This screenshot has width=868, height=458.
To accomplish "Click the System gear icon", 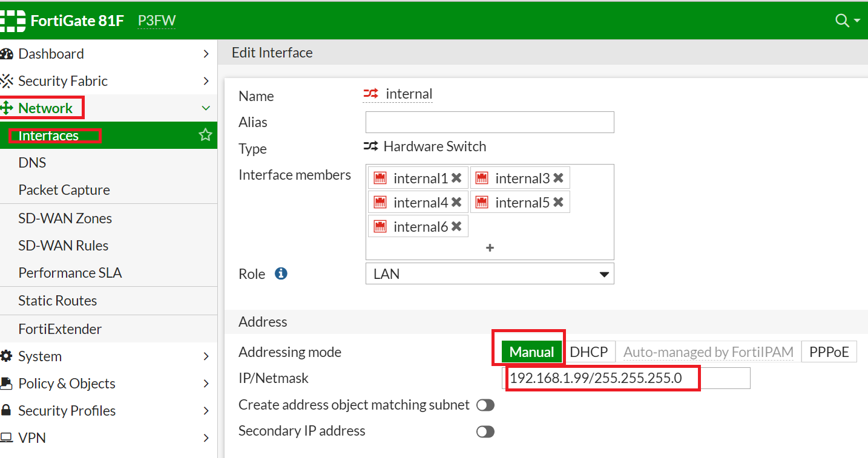I will (6, 356).
